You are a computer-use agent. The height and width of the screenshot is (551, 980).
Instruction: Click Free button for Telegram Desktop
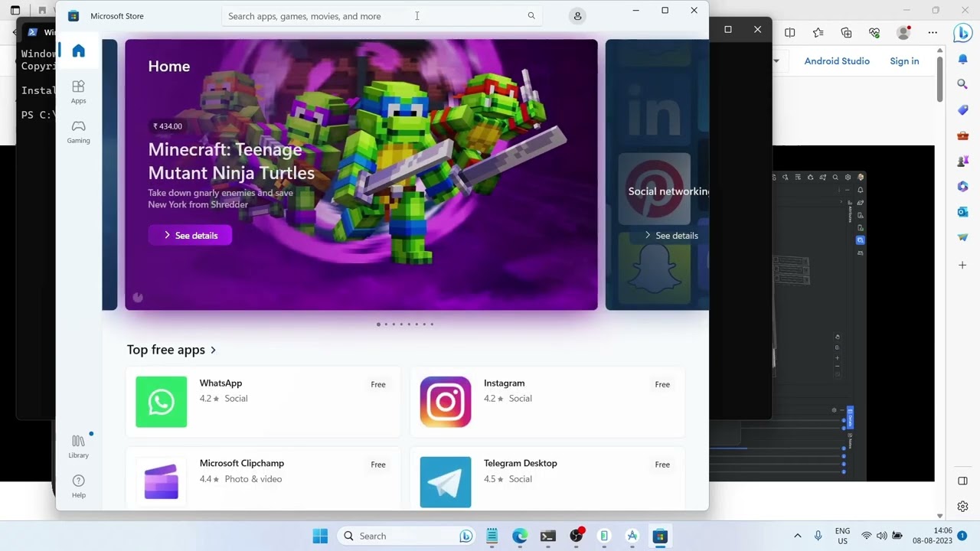point(662,465)
